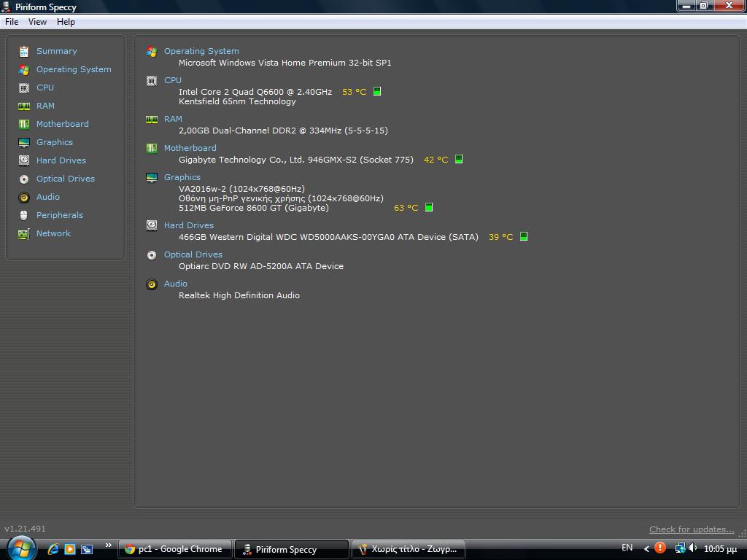The height and width of the screenshot is (560, 747).
Task: Click the disk icon beside Hard Drives heading in main panel
Action: (152, 225)
